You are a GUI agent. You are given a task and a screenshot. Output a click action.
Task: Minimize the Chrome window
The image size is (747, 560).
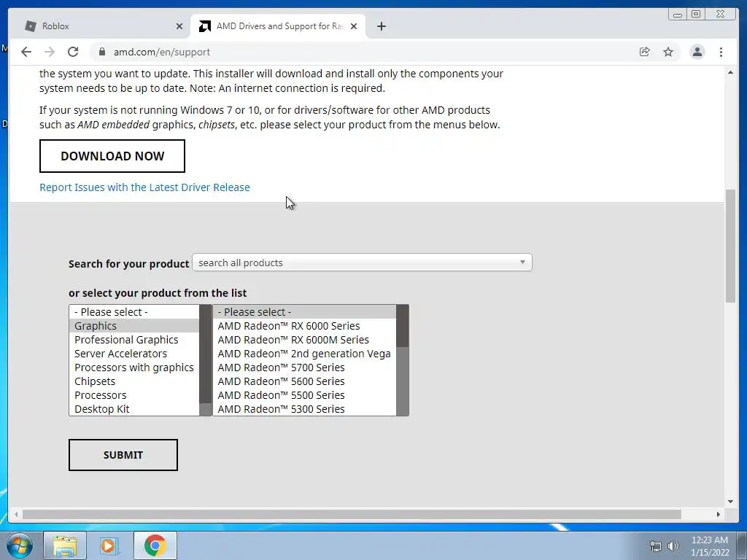pos(678,15)
